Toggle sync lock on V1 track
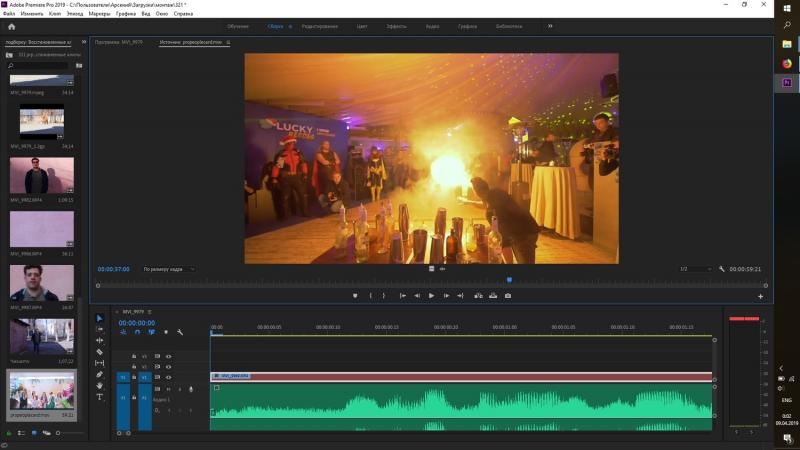800x450 pixels. [x=157, y=378]
